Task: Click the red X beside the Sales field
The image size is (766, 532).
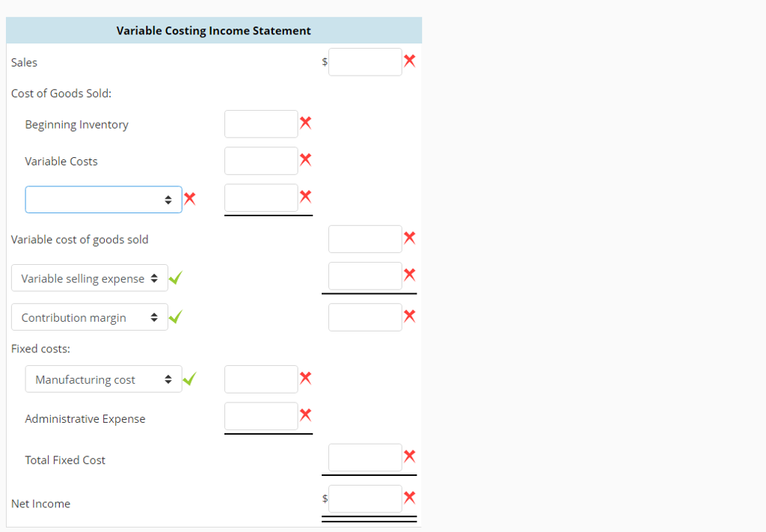Action: click(x=409, y=61)
